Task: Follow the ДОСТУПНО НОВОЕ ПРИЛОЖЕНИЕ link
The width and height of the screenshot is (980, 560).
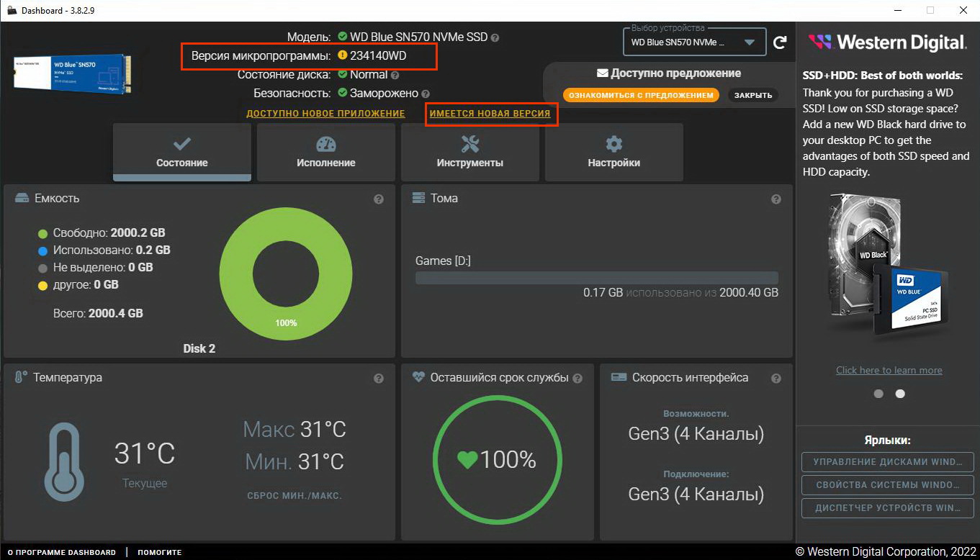Action: click(x=326, y=114)
